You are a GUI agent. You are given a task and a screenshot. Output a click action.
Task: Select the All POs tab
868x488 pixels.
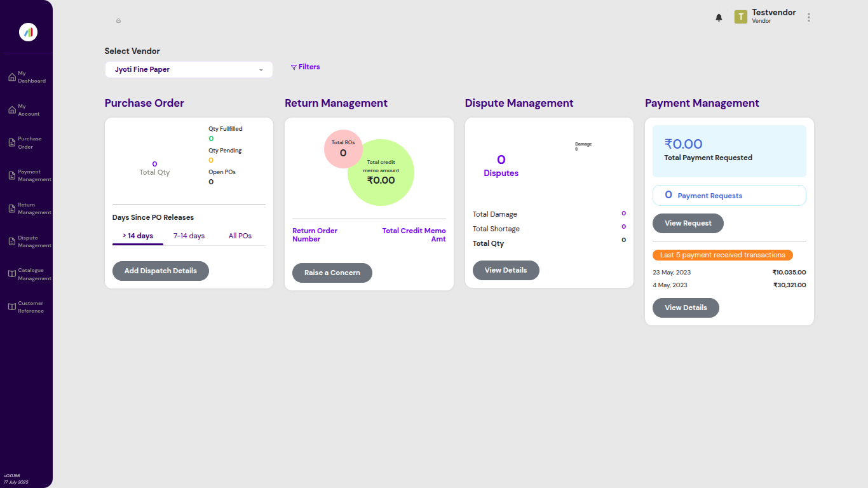pos(240,236)
